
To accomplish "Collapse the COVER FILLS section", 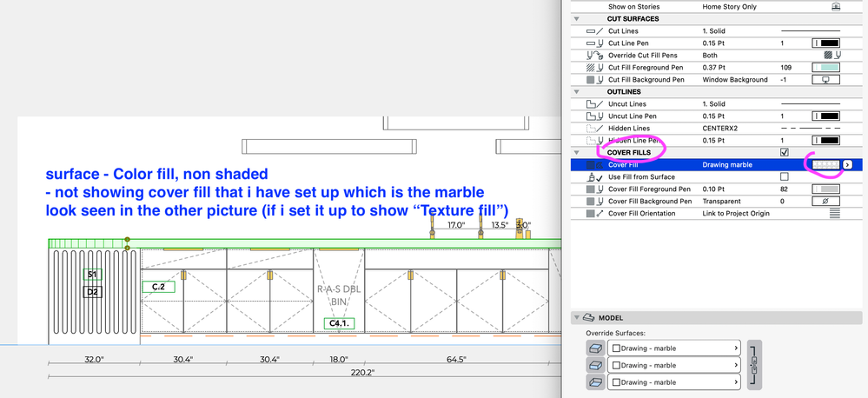I will click(576, 153).
